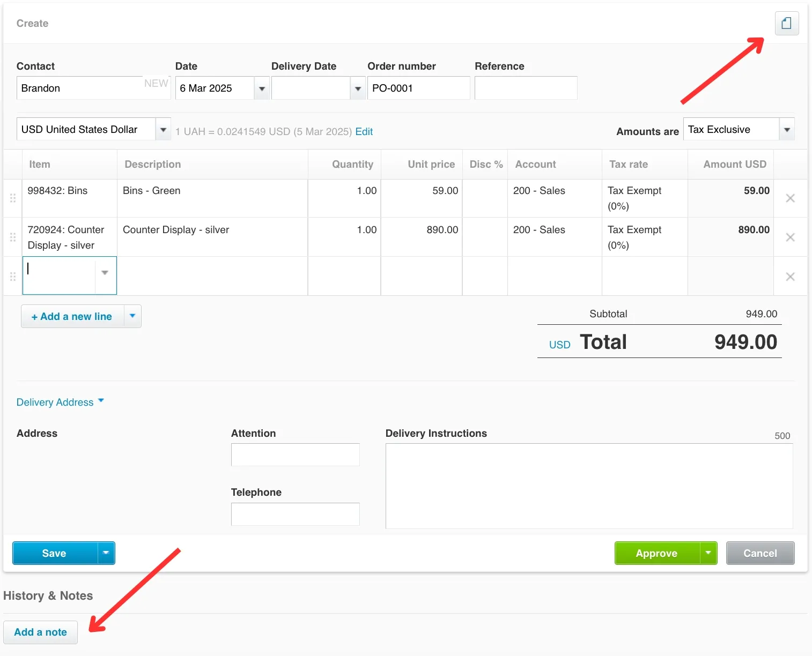
Task: Click the Tax rate cell in Bins row
Action: pyautogui.click(x=645, y=198)
